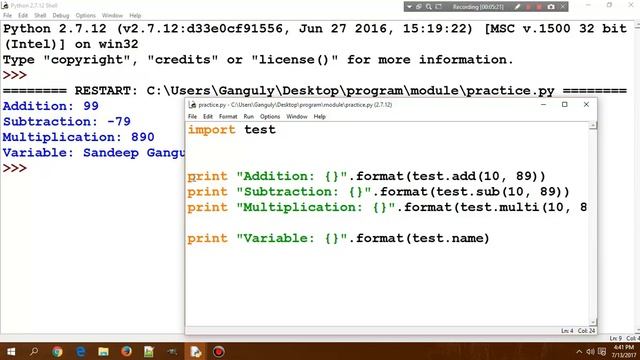Viewport: 640px width, 360px height.
Task: Click the 'Addition' print line in the editor
Action: click(367, 176)
